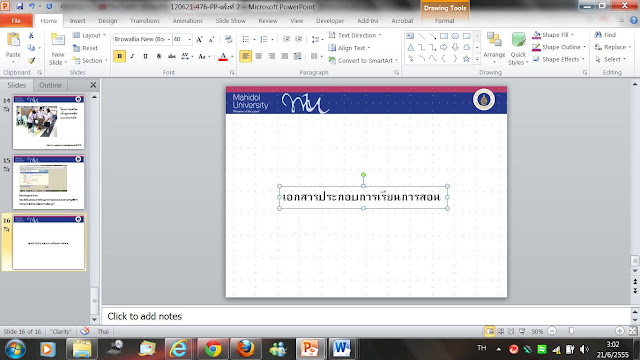The image size is (640, 360).
Task: Open the Insert ribbon tab
Action: 77,20
